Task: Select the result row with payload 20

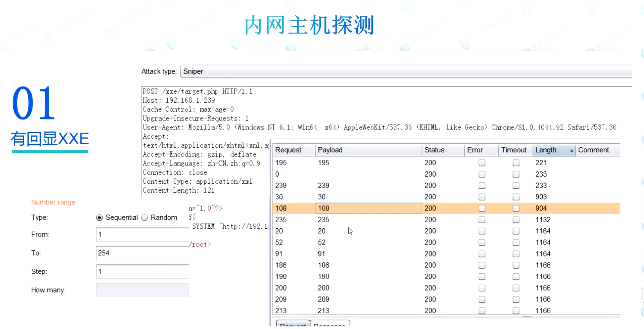Action: point(446,231)
